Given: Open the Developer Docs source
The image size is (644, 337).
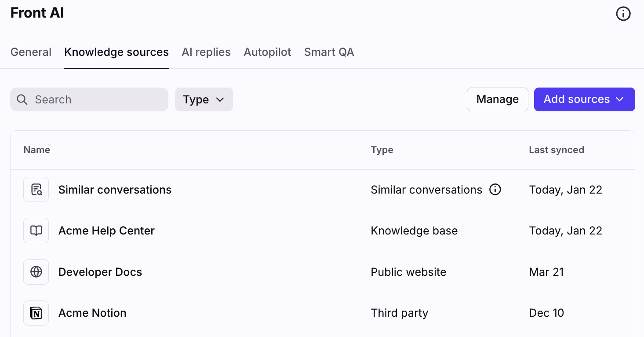Looking at the screenshot, I should pyautogui.click(x=100, y=272).
